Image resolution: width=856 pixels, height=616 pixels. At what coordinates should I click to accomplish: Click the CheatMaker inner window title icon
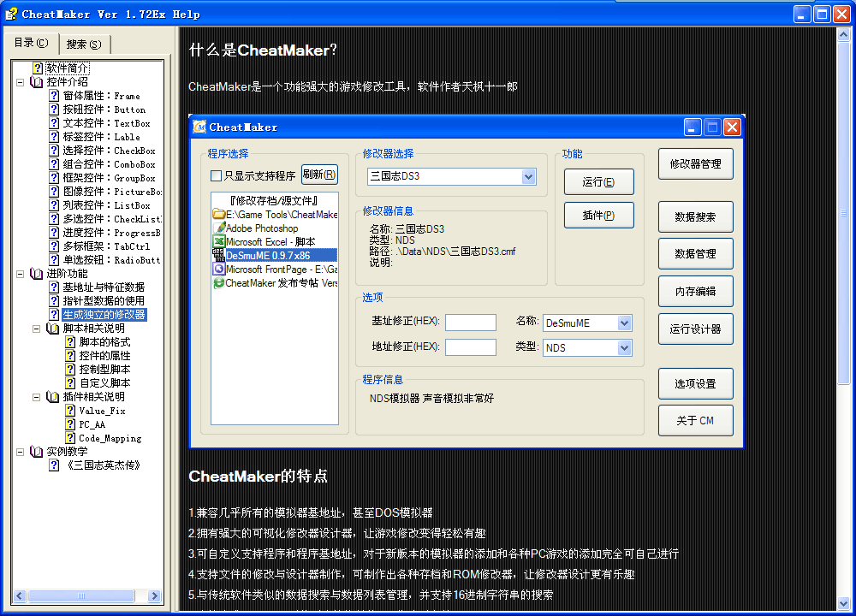[199, 127]
